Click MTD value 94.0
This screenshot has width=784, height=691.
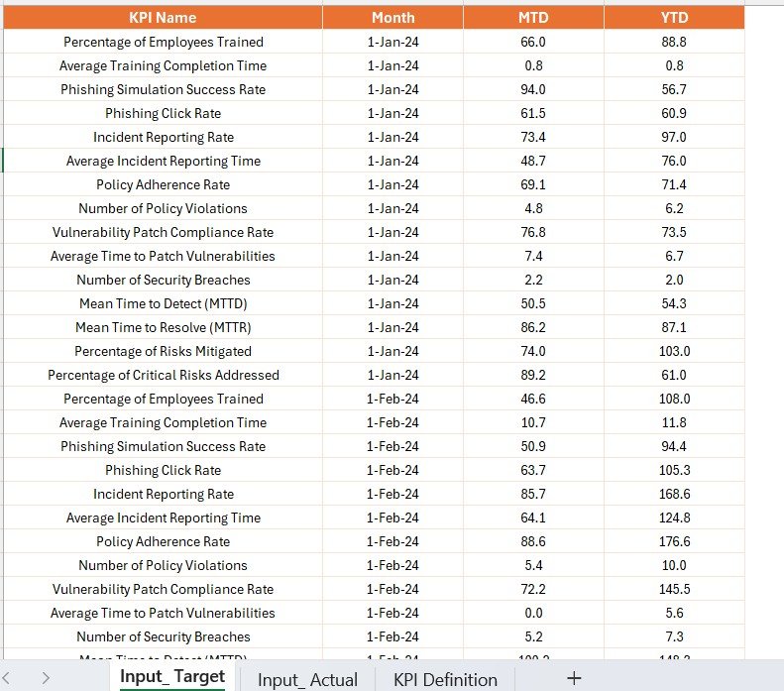[x=533, y=89]
